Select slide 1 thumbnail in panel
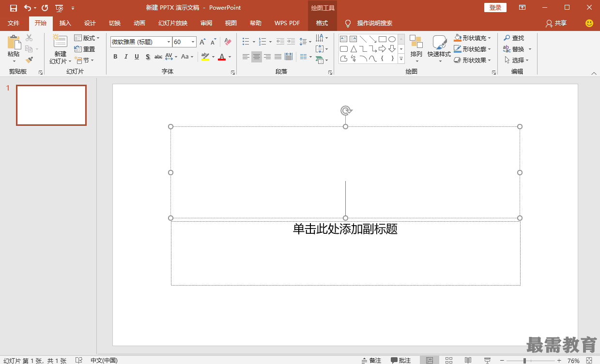Screen dimensions: 600x364 pyautogui.click(x=51, y=105)
